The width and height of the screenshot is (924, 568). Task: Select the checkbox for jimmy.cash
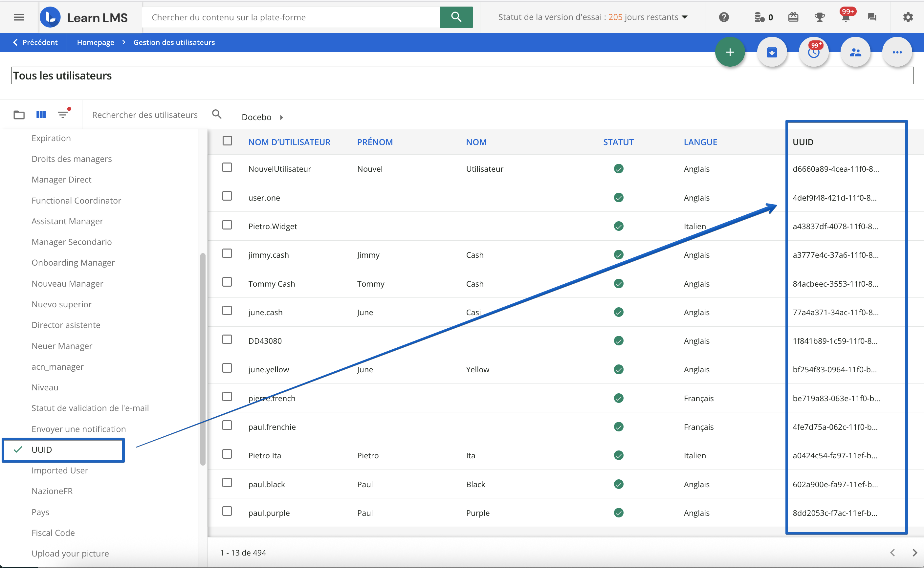click(227, 253)
